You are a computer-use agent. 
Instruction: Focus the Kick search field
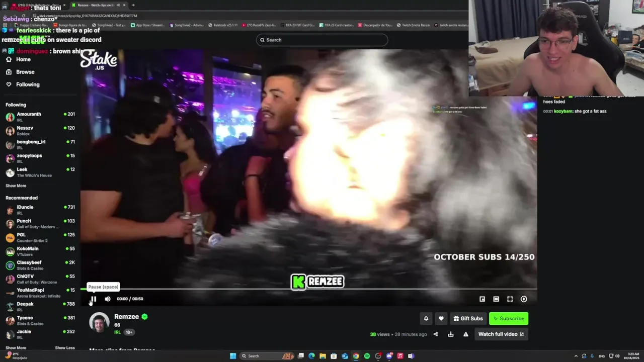(322, 40)
